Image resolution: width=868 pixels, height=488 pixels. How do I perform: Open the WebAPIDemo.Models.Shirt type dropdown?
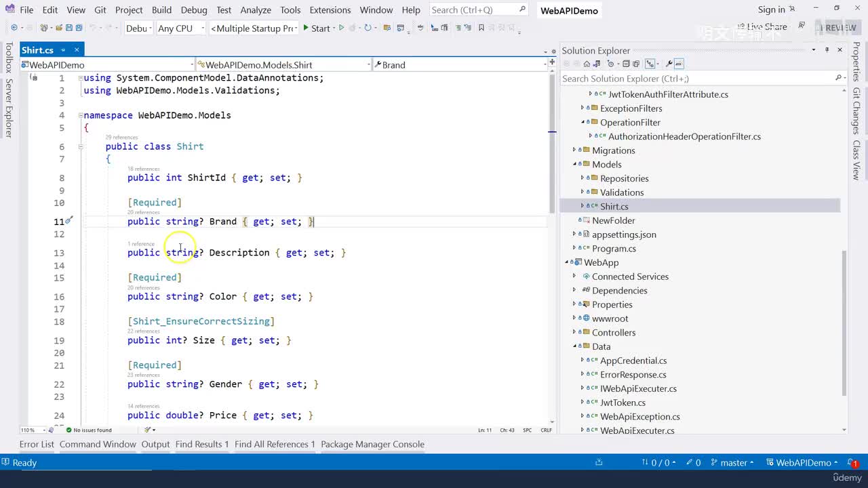(x=284, y=65)
